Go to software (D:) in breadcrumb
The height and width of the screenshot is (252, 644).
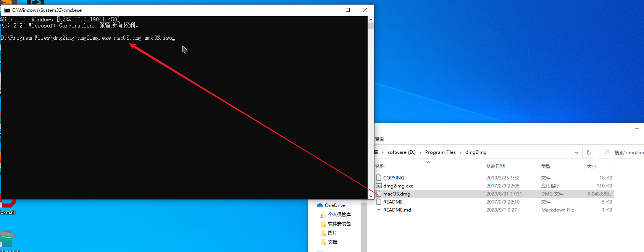(x=401, y=152)
